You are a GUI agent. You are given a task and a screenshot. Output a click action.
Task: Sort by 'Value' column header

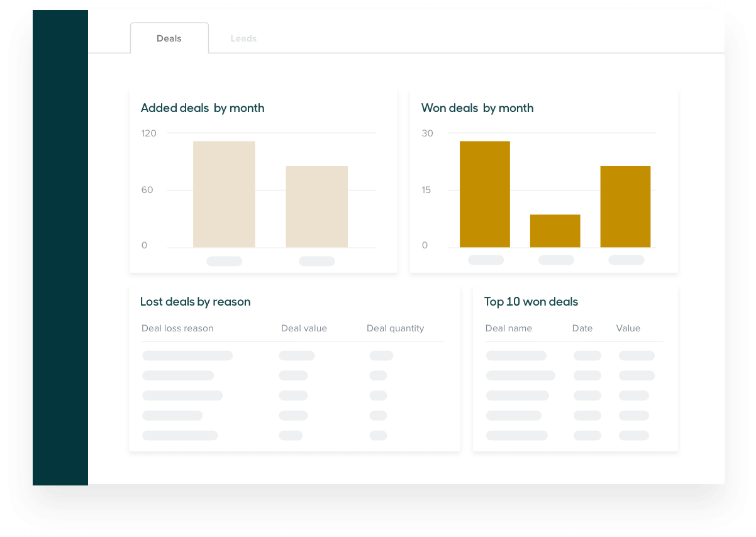(628, 328)
